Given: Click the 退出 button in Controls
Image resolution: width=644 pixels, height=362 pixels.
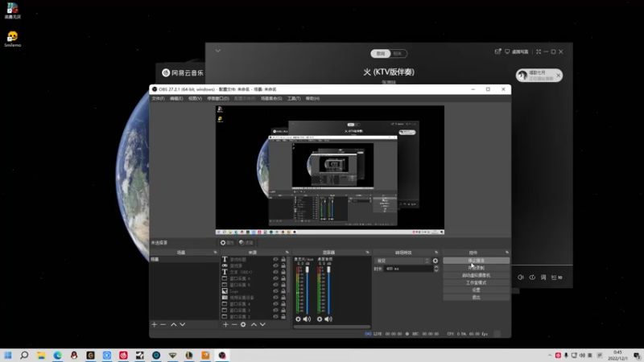Looking at the screenshot, I should 476,298.
